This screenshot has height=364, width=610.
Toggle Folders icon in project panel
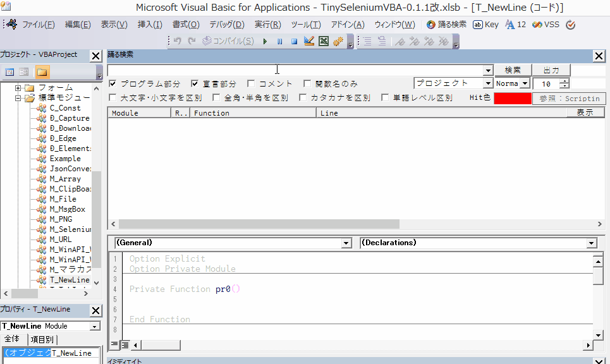(x=42, y=72)
